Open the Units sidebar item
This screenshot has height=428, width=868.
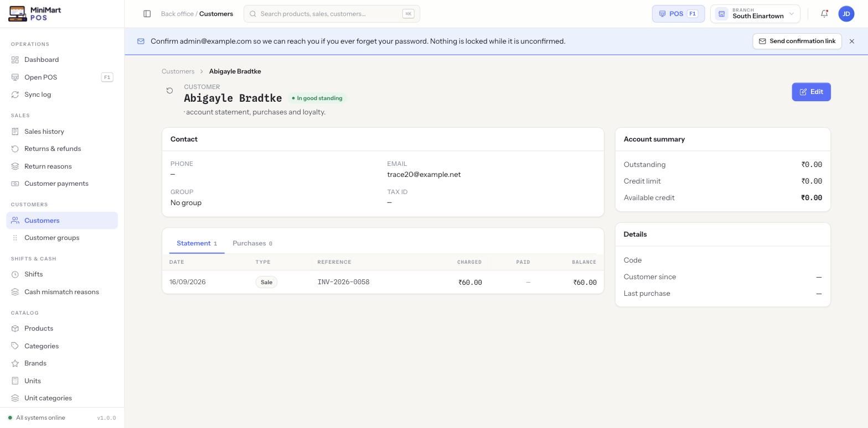(62, 381)
